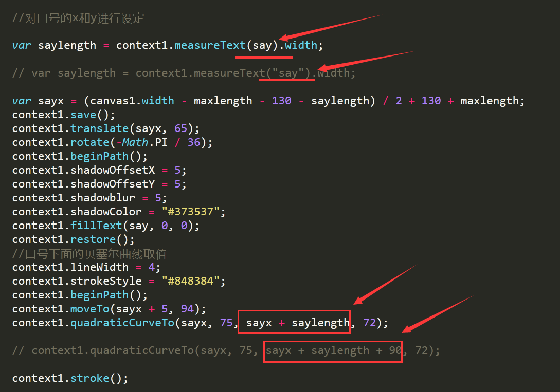The image size is (560, 392).
Task: Click 'context1.beginPath();' directly below the rotate line
Action: click(x=80, y=156)
